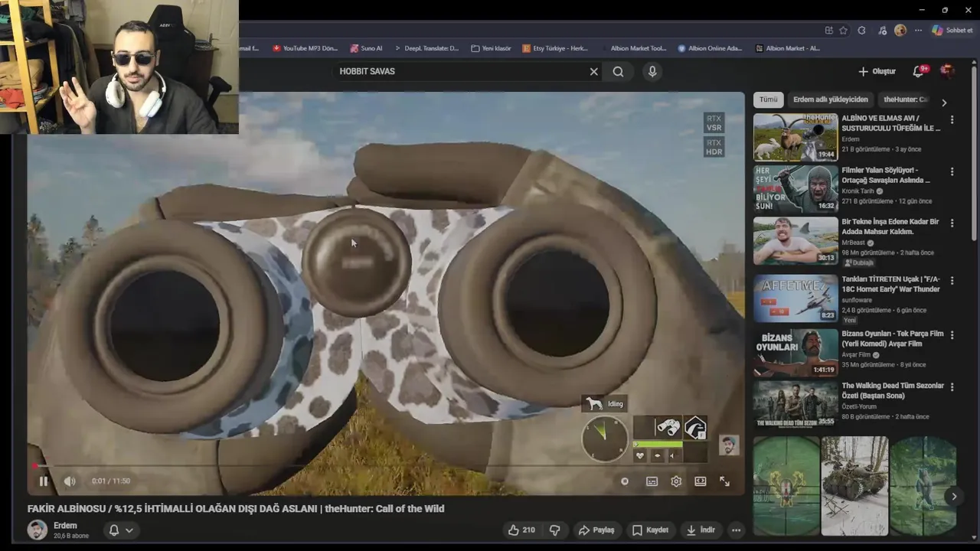Open browser three-dot settings menu
The width and height of the screenshot is (980, 551).
pyautogui.click(x=918, y=31)
